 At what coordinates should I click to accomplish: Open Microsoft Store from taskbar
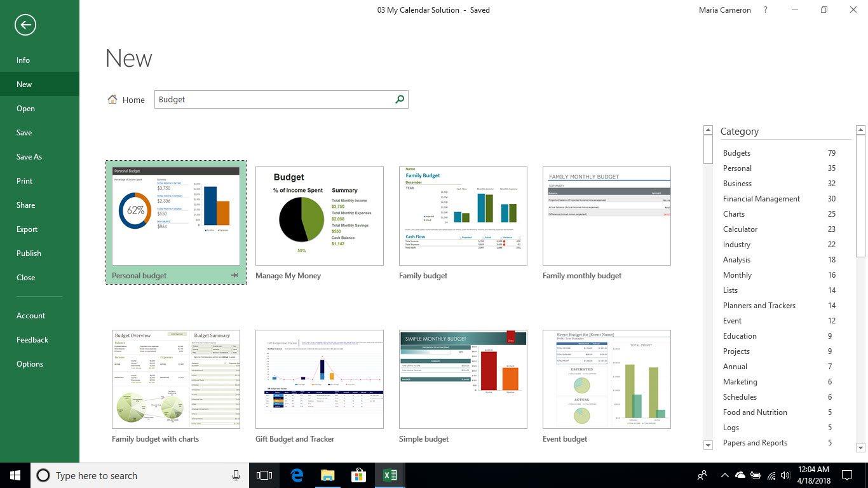tap(358, 475)
